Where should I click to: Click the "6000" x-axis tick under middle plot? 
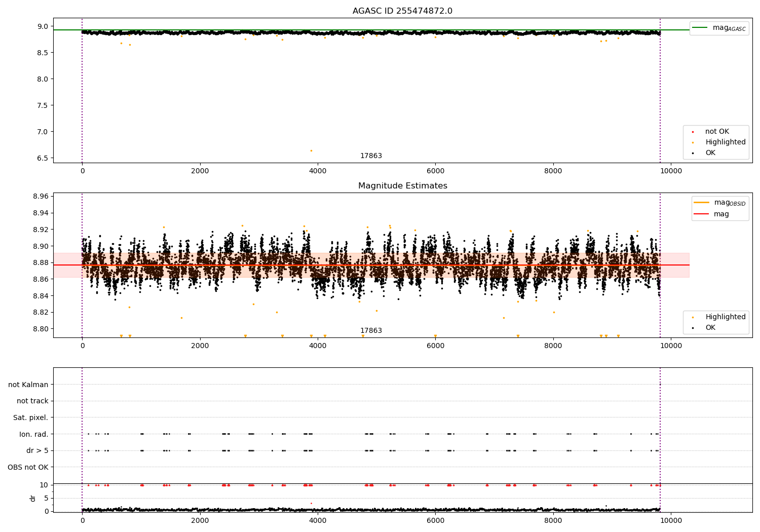pos(435,346)
